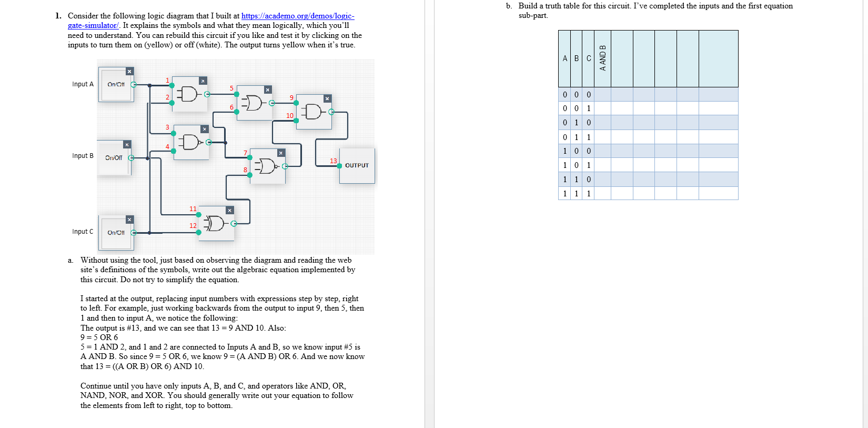Click connector node labeled 2
Image resolution: width=868 pixels, height=428 pixels.
tap(172, 103)
